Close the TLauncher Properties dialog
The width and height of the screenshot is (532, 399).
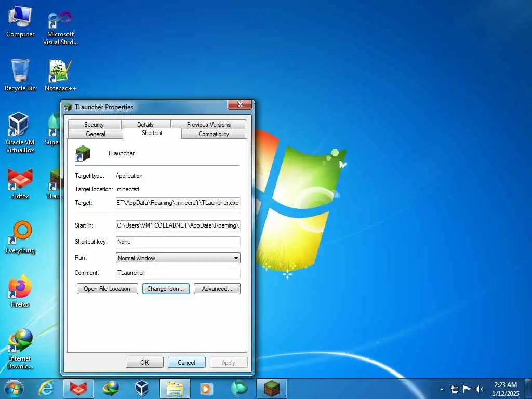coord(240,105)
